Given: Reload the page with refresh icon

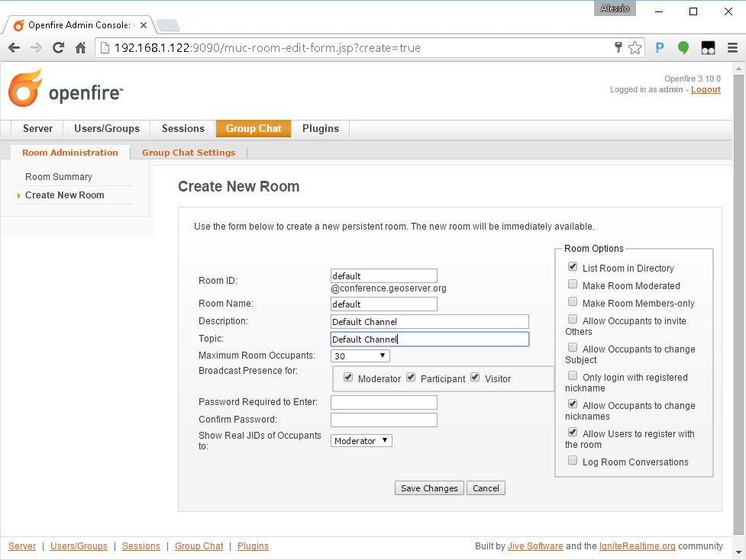Looking at the screenshot, I should (x=58, y=48).
